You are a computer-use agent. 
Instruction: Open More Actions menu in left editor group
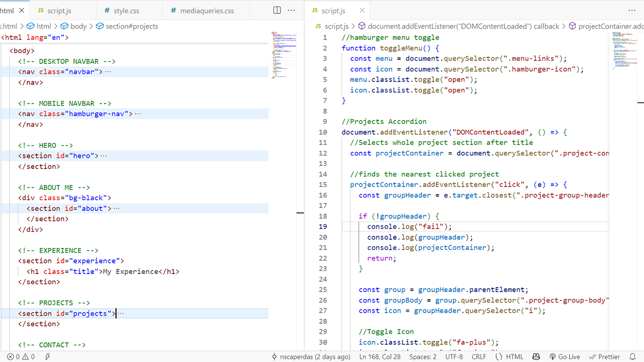pos(291,10)
